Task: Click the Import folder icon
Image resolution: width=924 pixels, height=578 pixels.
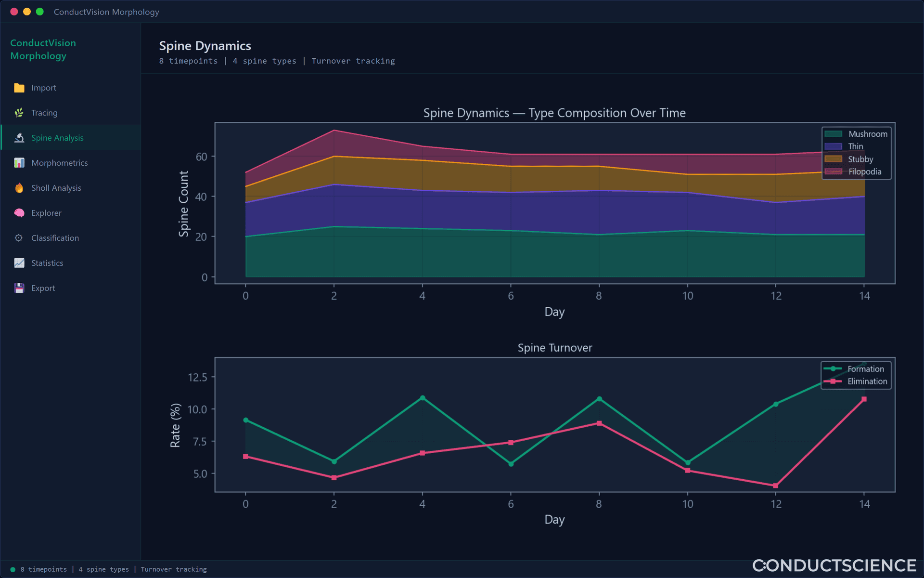Action: coord(19,88)
